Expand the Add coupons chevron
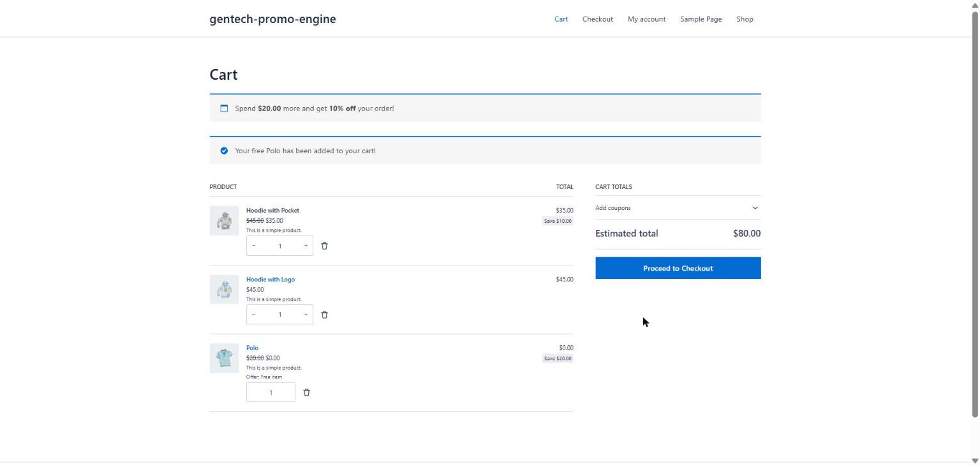 point(755,208)
